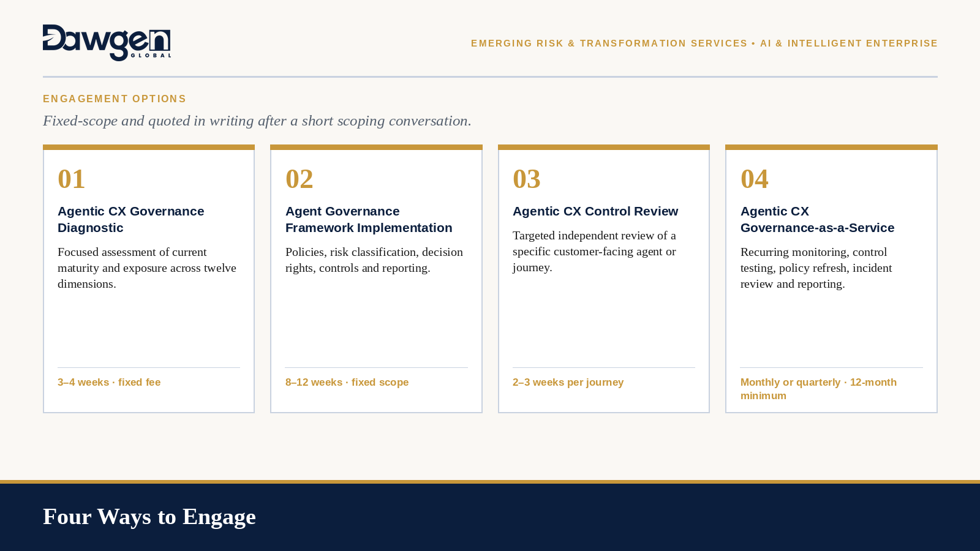Click the gold number 01
The width and height of the screenshot is (980, 551).
pos(72,179)
